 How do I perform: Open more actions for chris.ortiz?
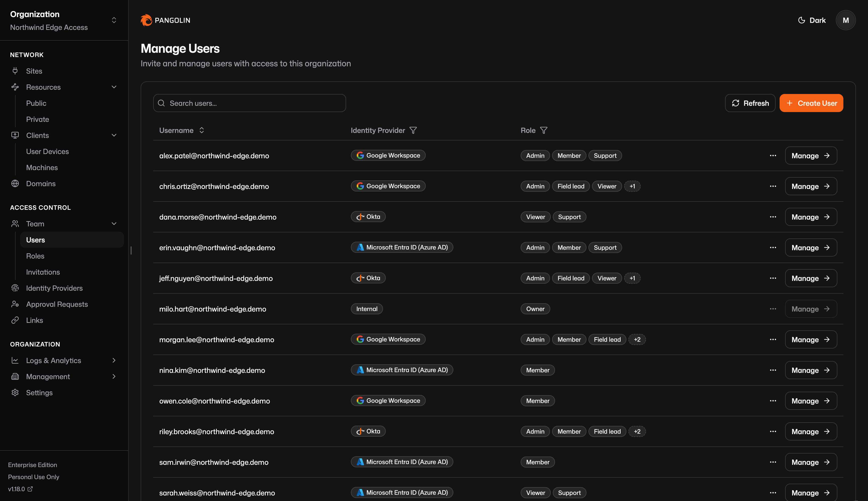[773, 186]
